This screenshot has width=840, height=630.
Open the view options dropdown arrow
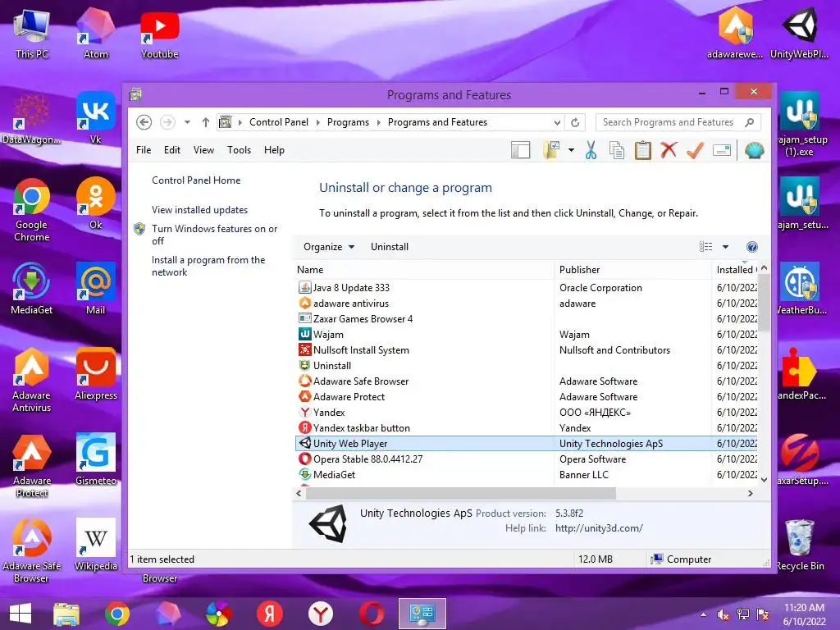(725, 247)
